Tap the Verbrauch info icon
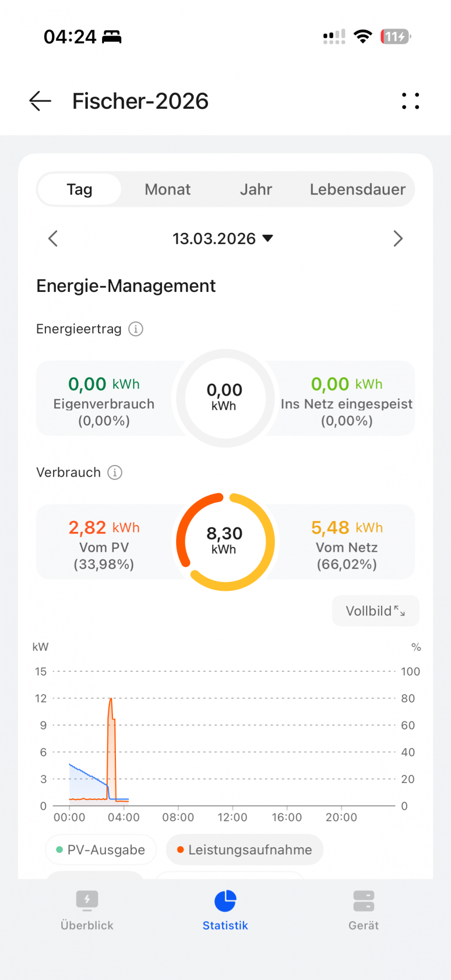Screen dimensions: 451x980 click(x=115, y=472)
